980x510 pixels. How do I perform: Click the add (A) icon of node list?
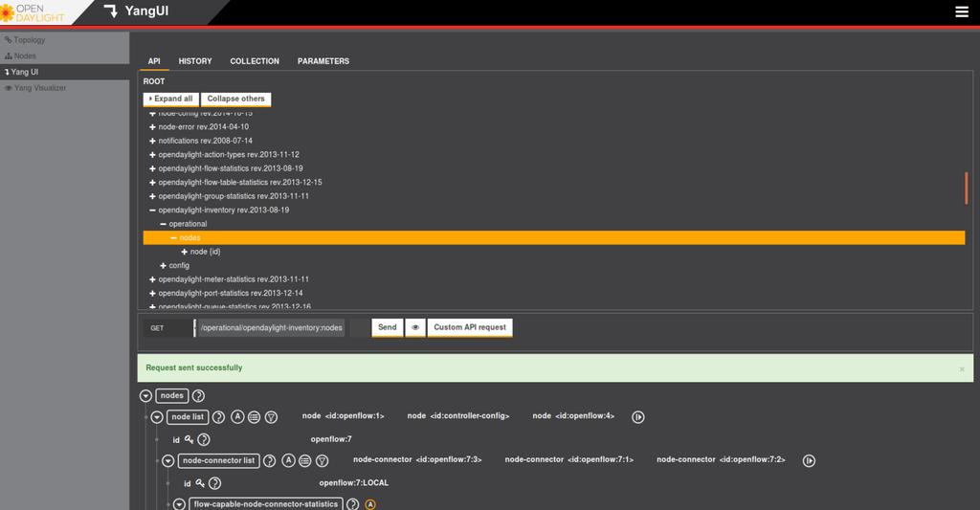click(x=237, y=416)
